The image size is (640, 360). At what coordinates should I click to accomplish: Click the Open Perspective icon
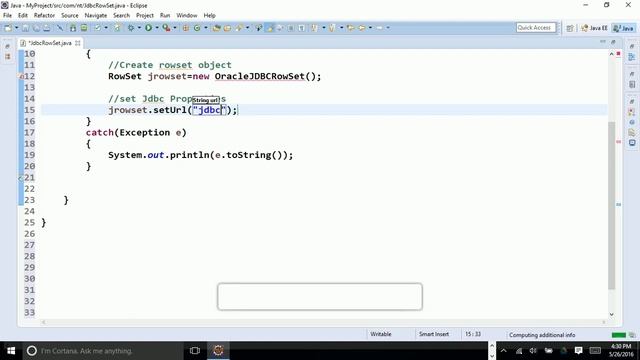point(570,28)
